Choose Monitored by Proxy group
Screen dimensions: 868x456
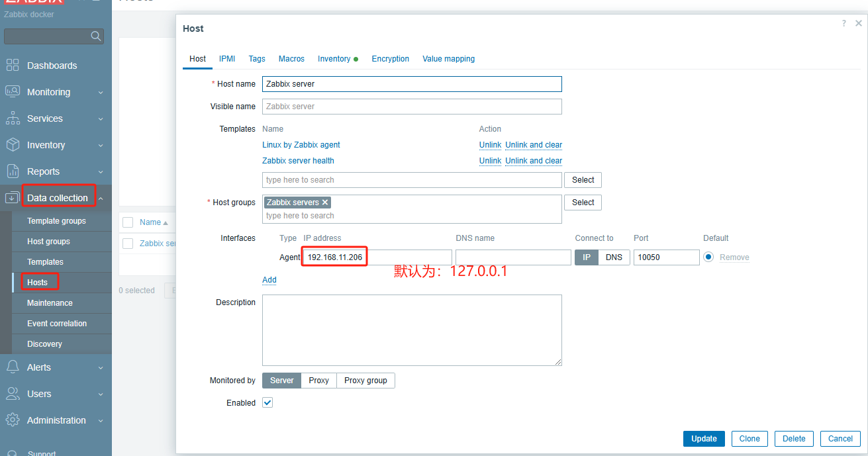coord(365,381)
